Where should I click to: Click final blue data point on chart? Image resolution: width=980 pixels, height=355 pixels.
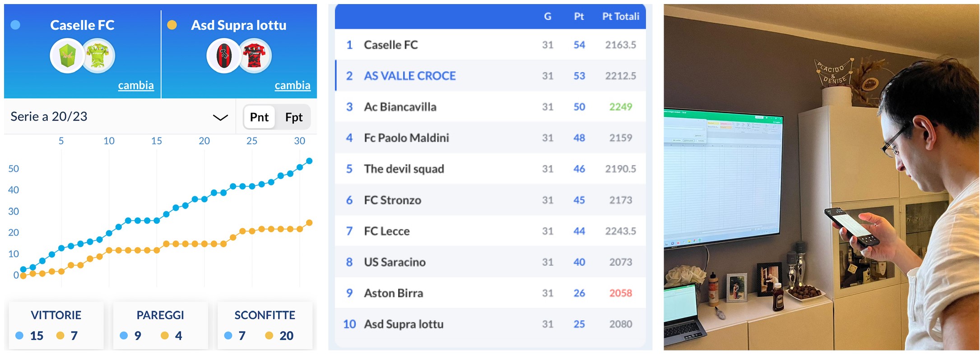pyautogui.click(x=309, y=161)
